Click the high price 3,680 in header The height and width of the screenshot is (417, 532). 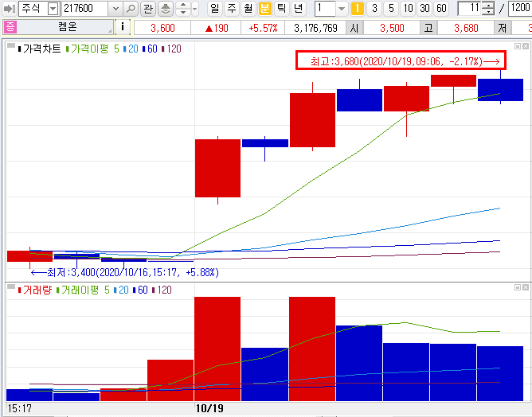point(466,28)
